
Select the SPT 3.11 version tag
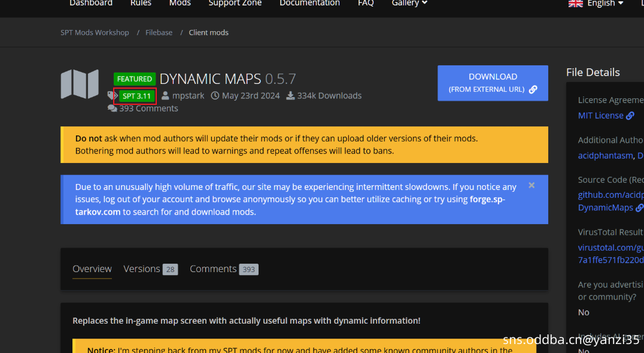137,96
